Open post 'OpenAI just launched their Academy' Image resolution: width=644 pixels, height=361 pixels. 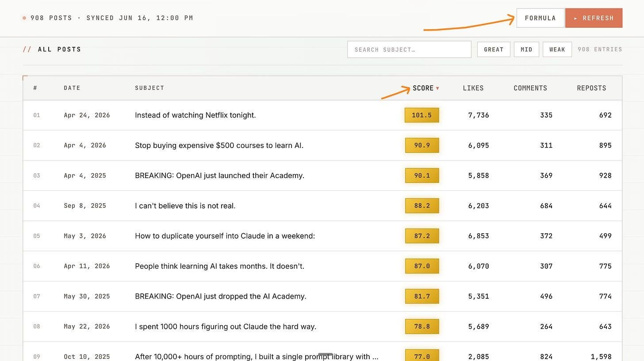(219, 175)
